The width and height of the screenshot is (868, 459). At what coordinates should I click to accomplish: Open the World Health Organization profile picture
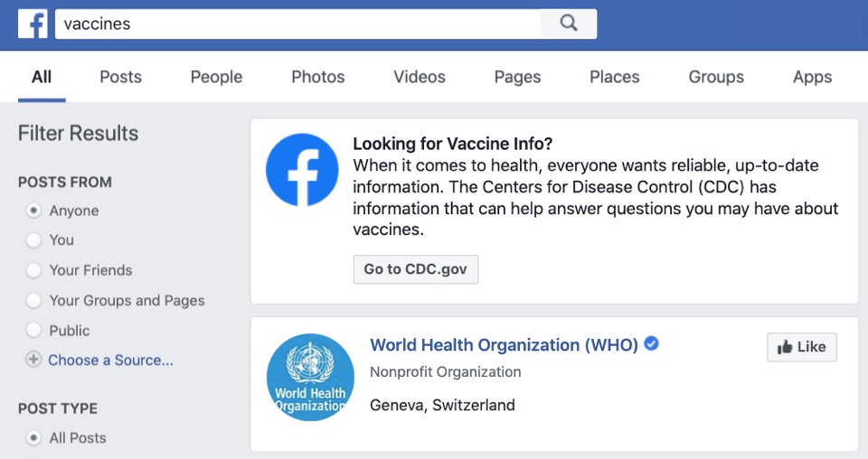pos(310,377)
